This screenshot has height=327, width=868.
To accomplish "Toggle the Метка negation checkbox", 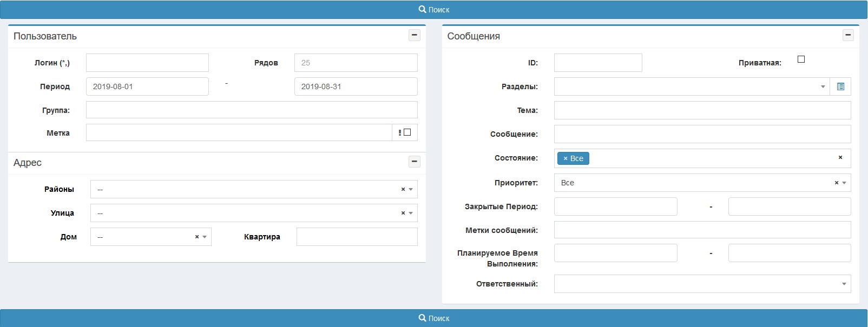I will 407,132.
